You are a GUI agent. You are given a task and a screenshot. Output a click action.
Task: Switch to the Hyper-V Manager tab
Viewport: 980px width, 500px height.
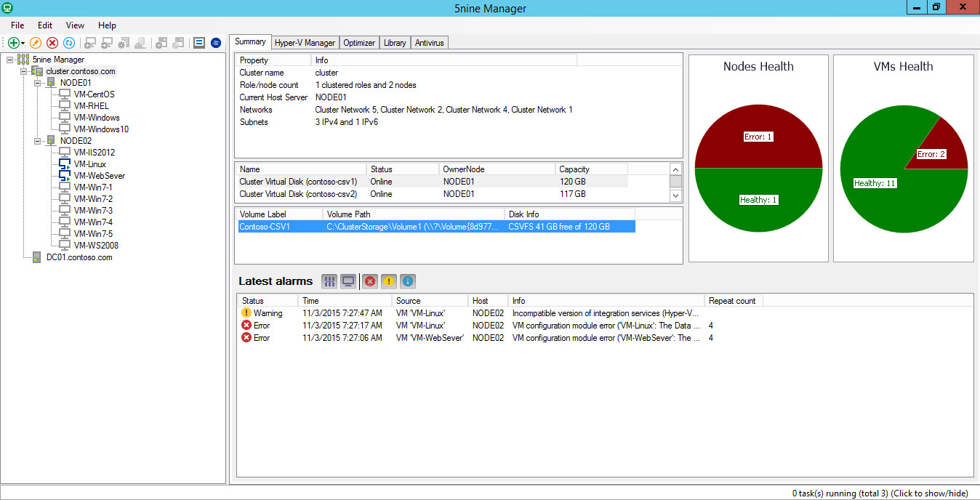[305, 43]
